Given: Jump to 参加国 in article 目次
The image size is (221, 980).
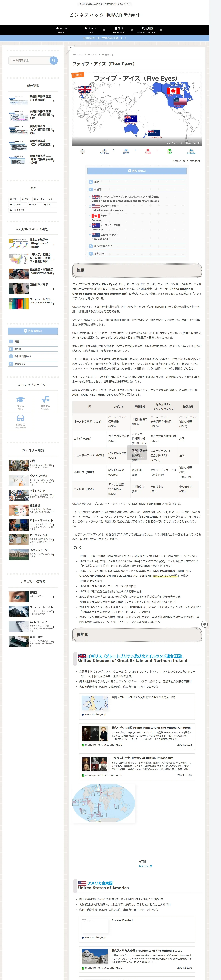Looking at the screenshot, I should pyautogui.click(x=98, y=189).
